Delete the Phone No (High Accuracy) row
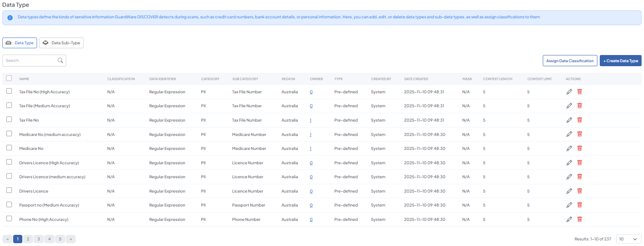The width and height of the screenshot is (644, 246). click(x=579, y=219)
